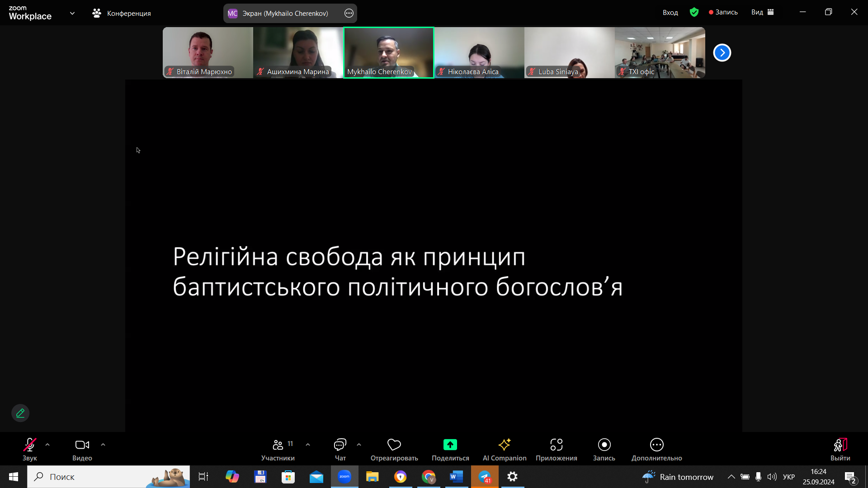
Task: Click the More (Дополнительно) ellipsis icon
Action: click(x=656, y=445)
